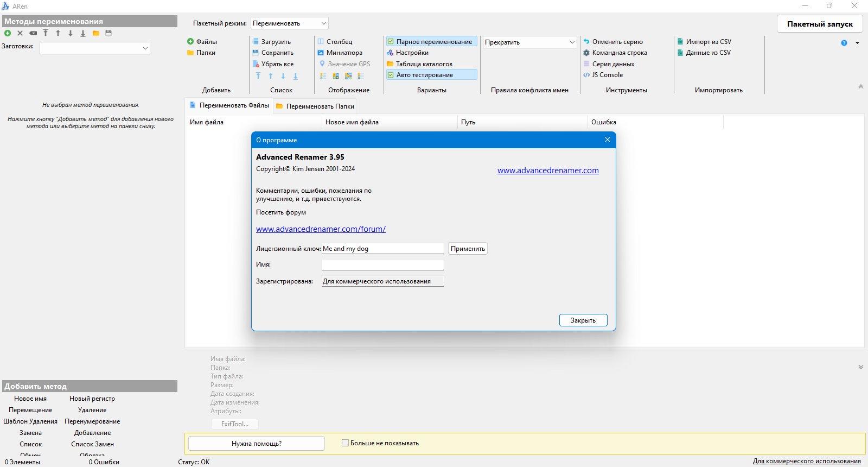
Task: Click the ExifTool... button
Action: point(234,424)
